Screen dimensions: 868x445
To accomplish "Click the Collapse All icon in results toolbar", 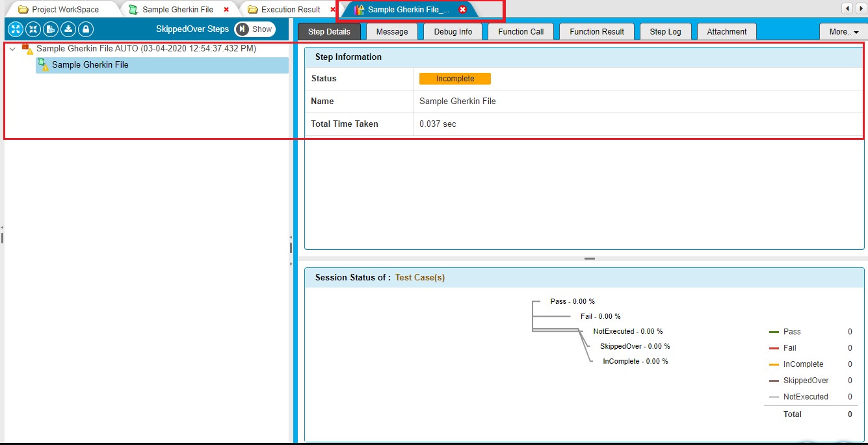I will [x=33, y=29].
